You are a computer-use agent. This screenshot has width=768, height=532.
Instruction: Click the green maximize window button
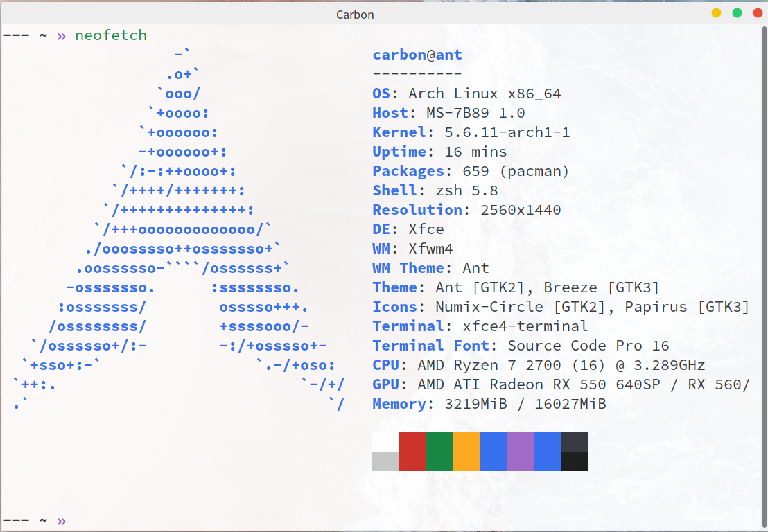point(737,13)
